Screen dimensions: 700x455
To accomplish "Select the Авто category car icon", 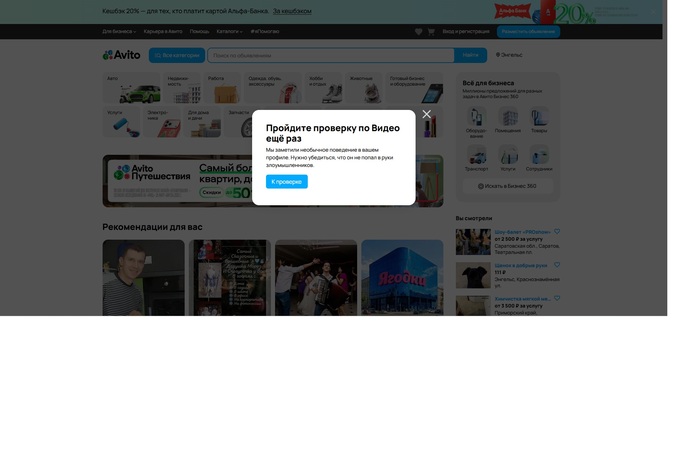I will click(139, 93).
